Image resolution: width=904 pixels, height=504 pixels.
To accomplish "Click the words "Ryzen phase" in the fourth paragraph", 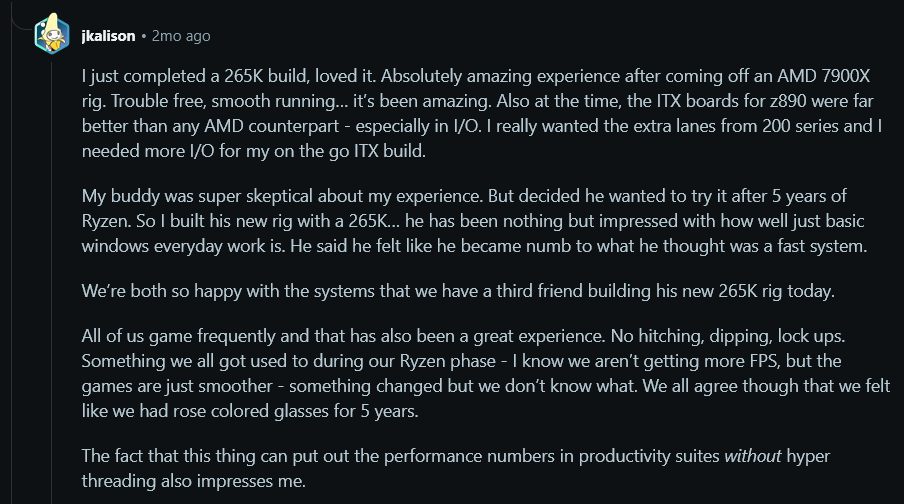I will click(x=447, y=361).
